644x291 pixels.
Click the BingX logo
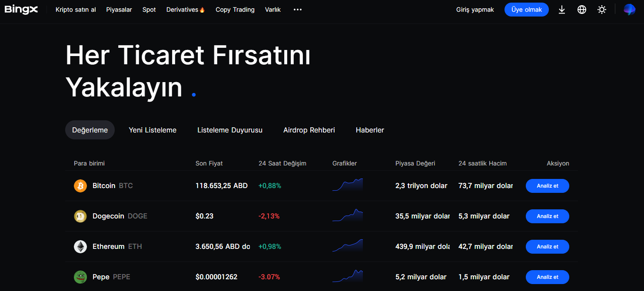pos(21,10)
